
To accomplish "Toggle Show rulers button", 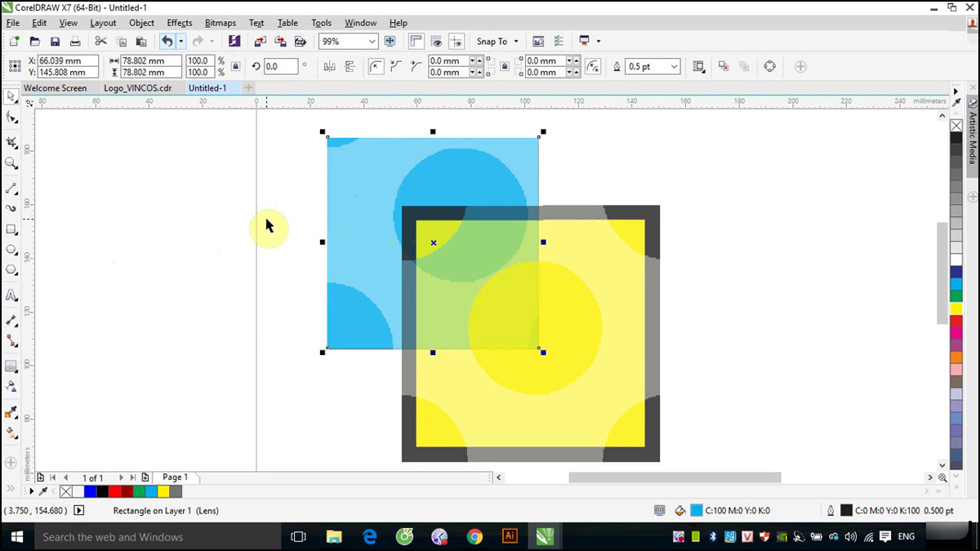I will pyautogui.click(x=416, y=41).
